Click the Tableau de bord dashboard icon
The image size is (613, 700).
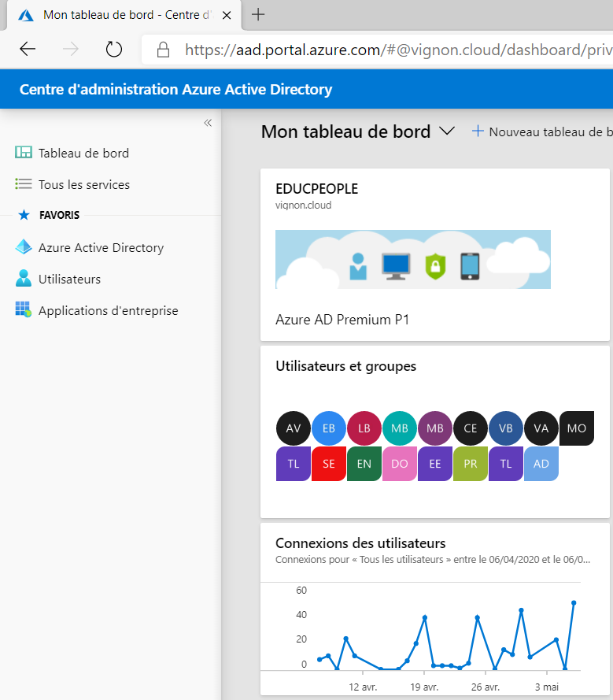click(24, 152)
